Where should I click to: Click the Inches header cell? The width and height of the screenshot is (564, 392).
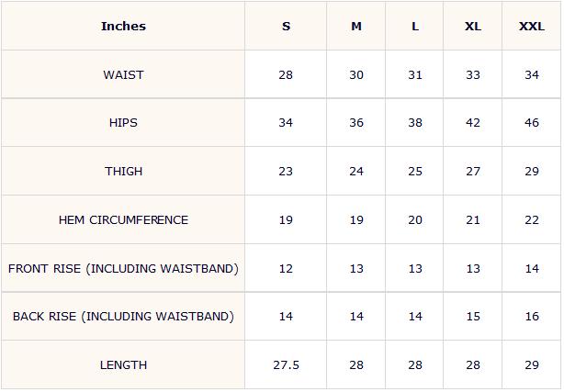click(123, 27)
